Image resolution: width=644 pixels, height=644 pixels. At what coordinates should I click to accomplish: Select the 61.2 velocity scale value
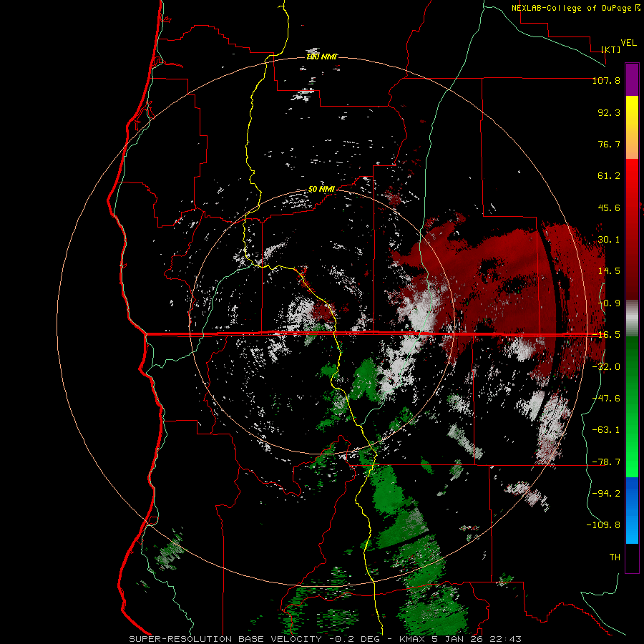click(609, 176)
